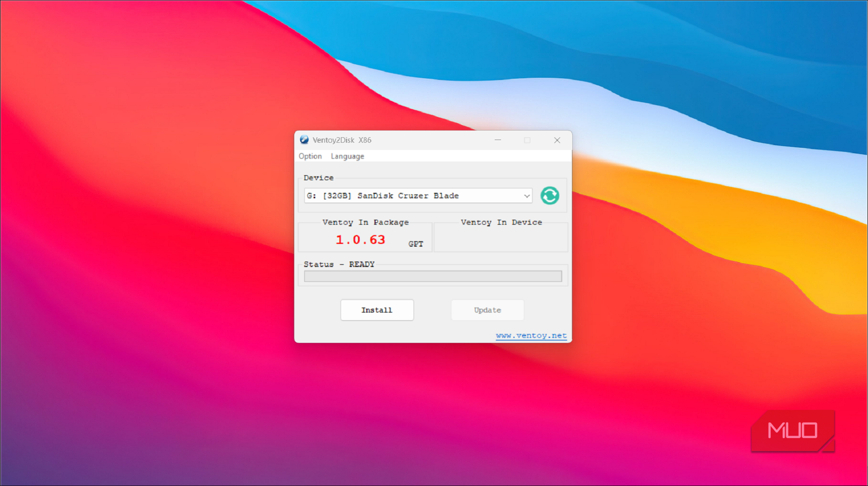Open the Option menu
The height and width of the screenshot is (486, 868).
pos(310,156)
